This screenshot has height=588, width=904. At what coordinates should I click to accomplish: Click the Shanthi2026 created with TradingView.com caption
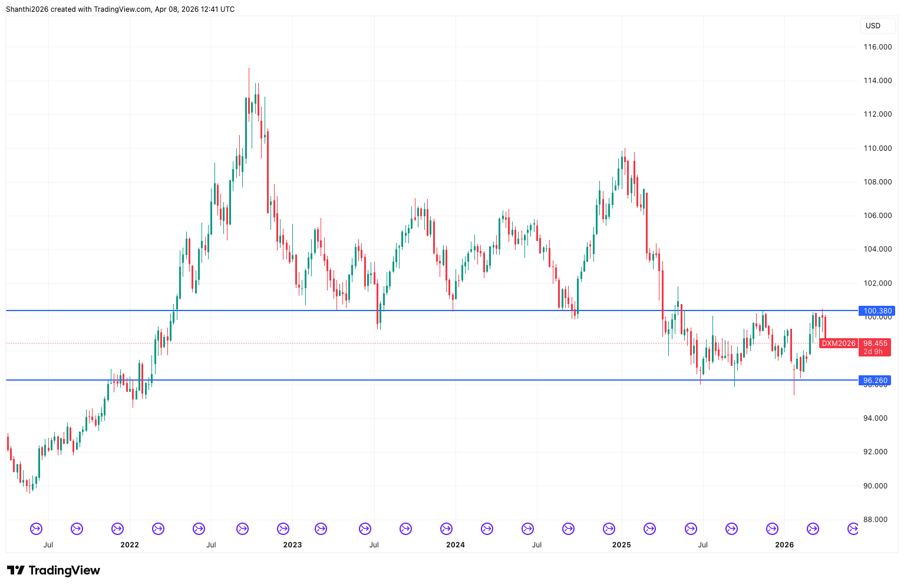click(x=120, y=9)
